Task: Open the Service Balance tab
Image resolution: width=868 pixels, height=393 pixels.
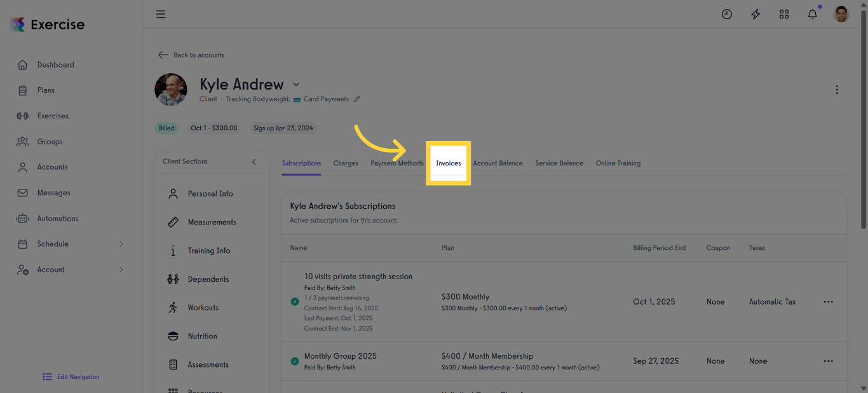Action: pyautogui.click(x=559, y=163)
